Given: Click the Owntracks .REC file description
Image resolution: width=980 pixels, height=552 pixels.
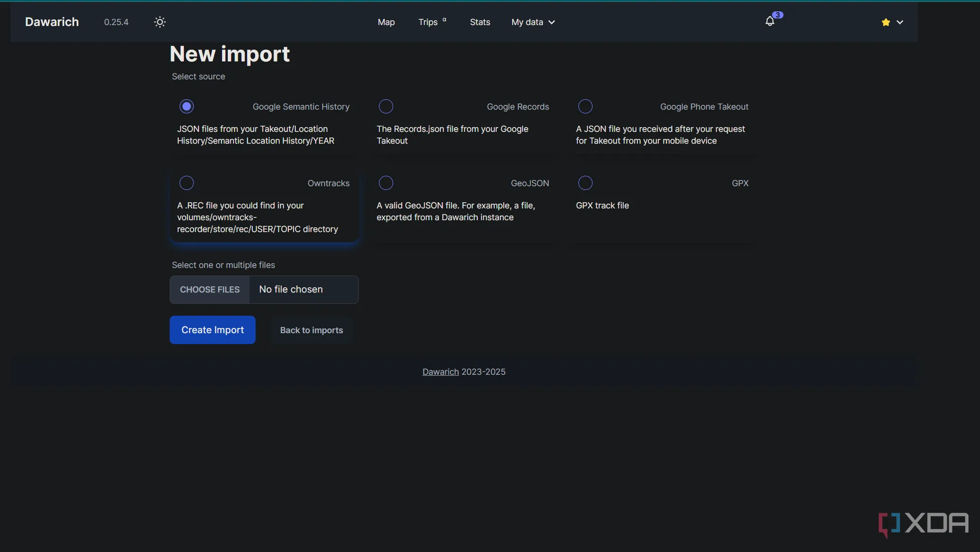Looking at the screenshot, I should (x=258, y=217).
